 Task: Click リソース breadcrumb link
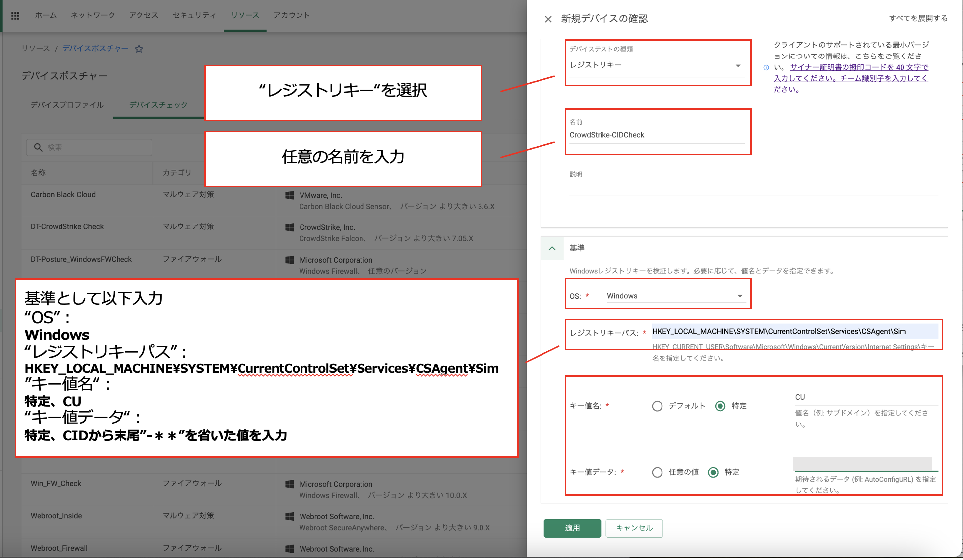pos(36,48)
